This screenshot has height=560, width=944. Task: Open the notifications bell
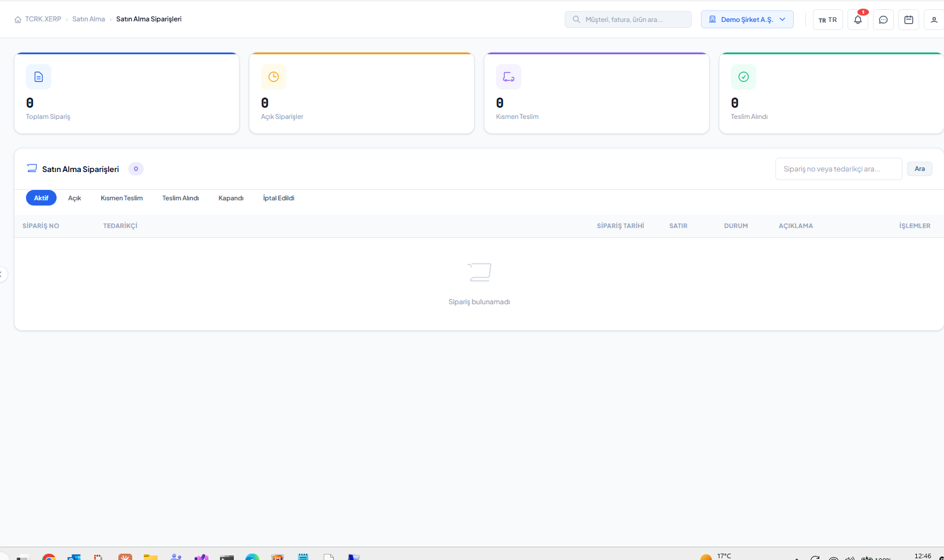(x=858, y=20)
